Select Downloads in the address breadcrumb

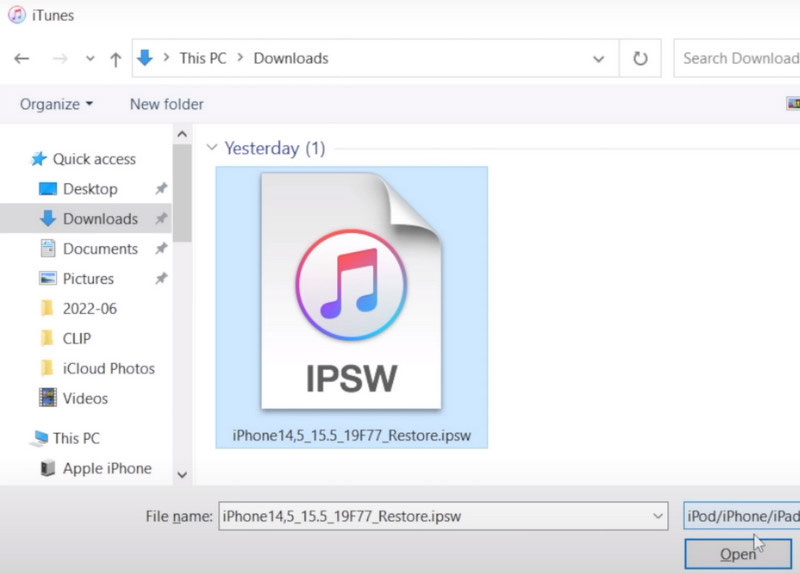(x=291, y=58)
